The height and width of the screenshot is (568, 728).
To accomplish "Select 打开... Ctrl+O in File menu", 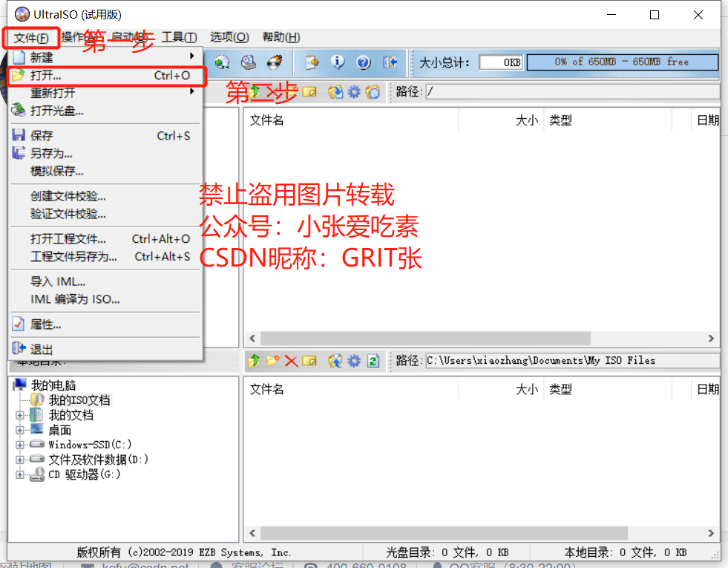I will point(105,75).
